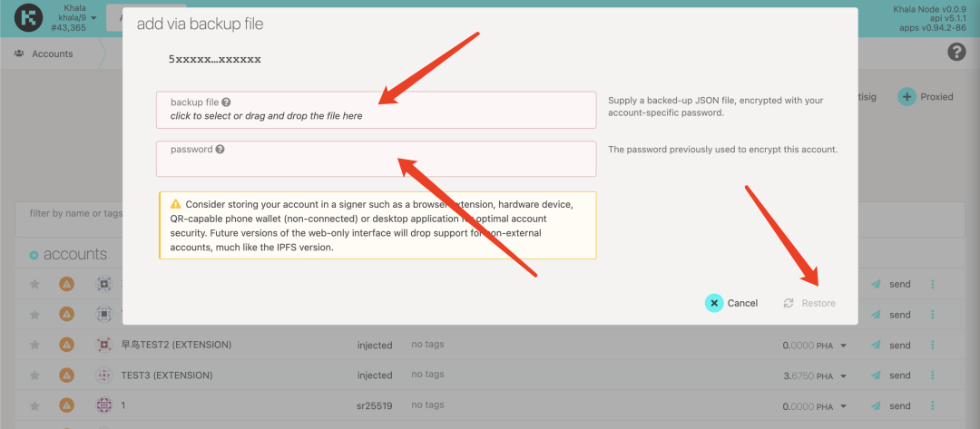Open more options menu for 早鸟TEST2
The height and width of the screenshot is (429, 980).
pyautogui.click(x=932, y=345)
